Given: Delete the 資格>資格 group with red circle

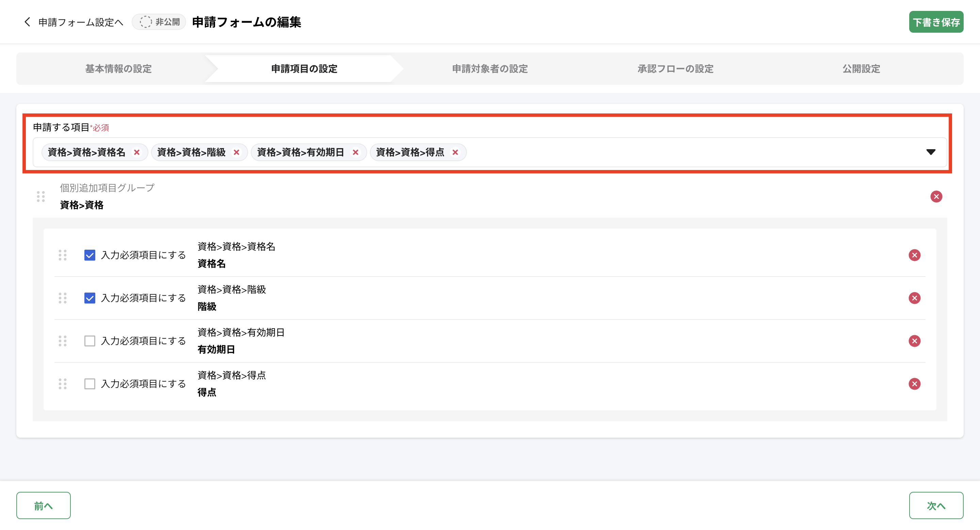Looking at the screenshot, I should [936, 197].
